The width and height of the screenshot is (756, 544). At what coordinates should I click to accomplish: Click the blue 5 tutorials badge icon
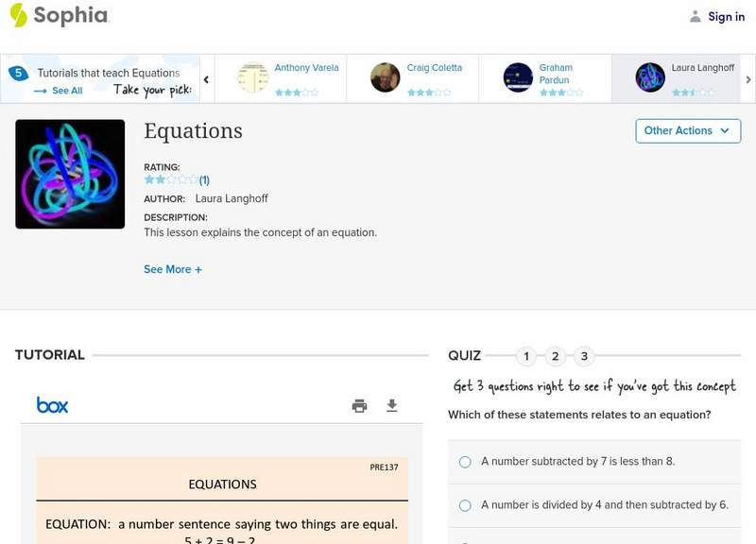[18, 73]
